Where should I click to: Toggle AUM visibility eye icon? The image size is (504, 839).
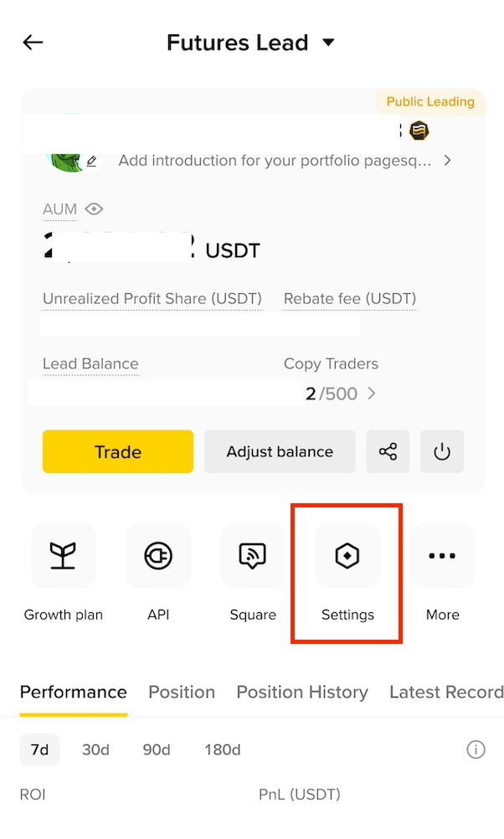94,208
